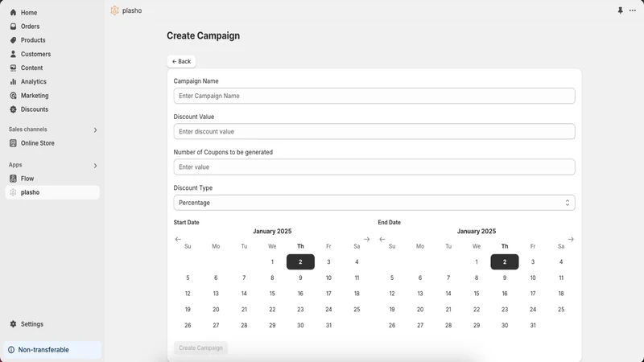Open Settings link in sidebar
644x362 pixels.
point(32,324)
